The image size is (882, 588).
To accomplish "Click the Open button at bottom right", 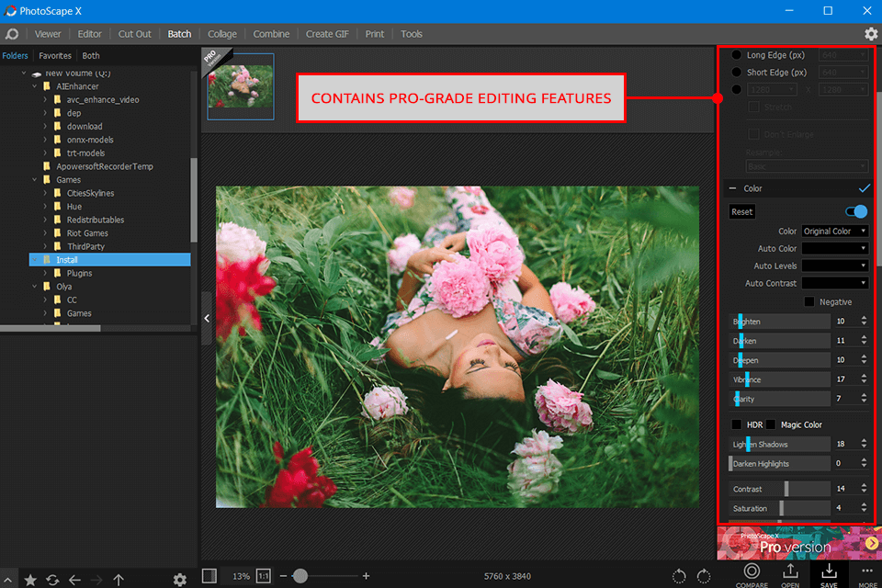I will click(790, 574).
